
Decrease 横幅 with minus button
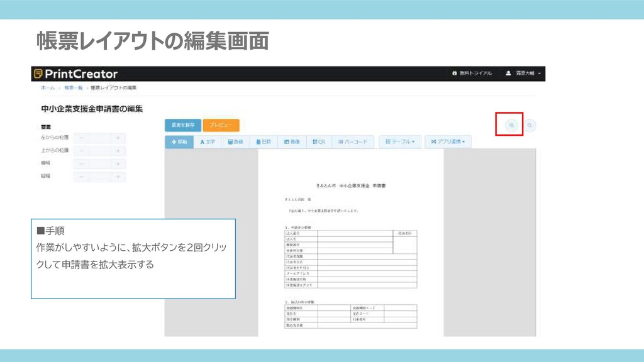(x=81, y=164)
